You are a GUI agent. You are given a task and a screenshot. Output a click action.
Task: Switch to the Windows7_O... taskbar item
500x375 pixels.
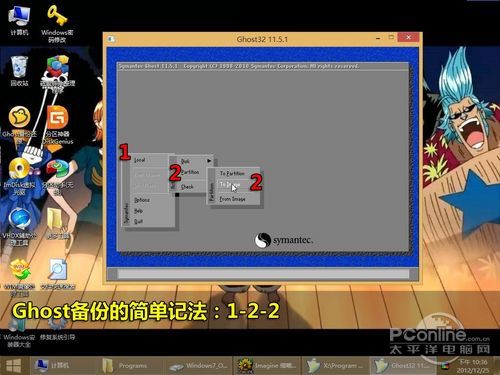[199, 366]
